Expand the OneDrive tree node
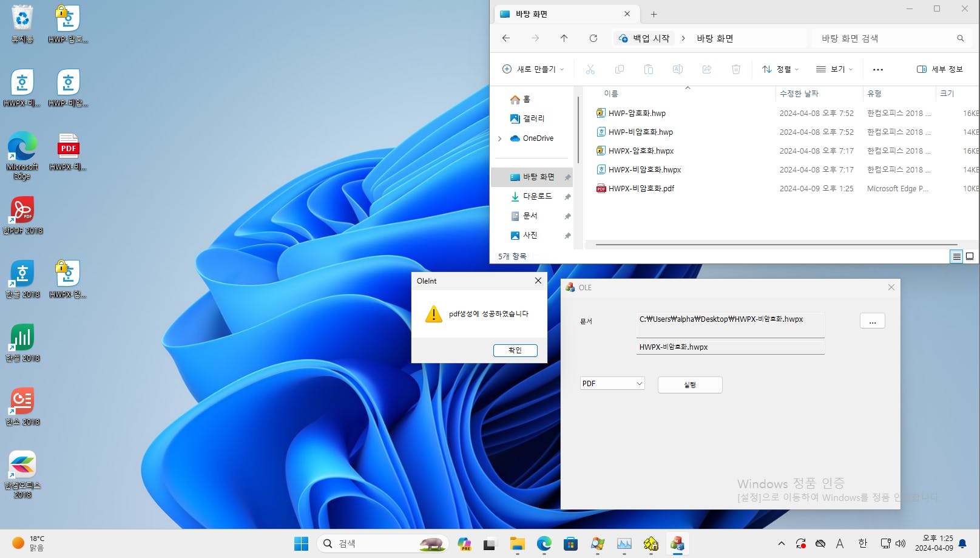The image size is (980, 558). pyautogui.click(x=500, y=138)
